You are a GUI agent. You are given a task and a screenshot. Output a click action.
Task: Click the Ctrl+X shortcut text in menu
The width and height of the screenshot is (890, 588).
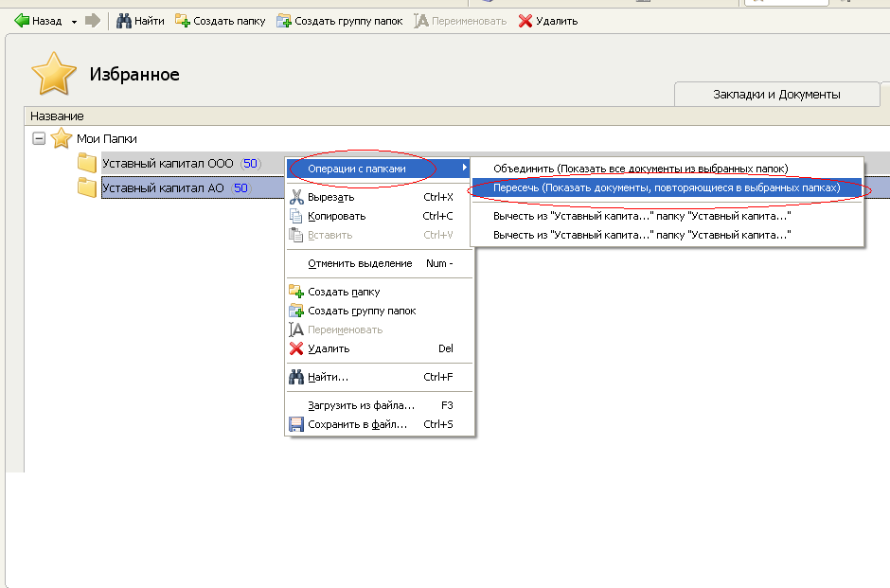pos(438,197)
